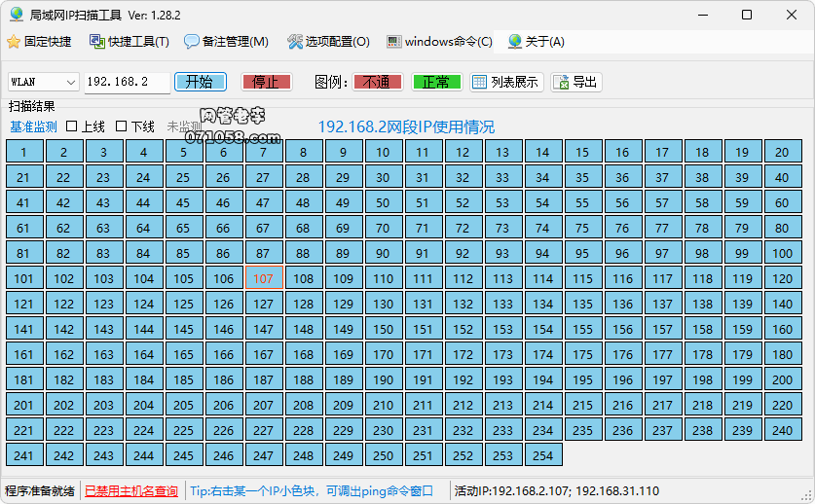The image size is (815, 504).
Task: Click the 关于 globe icon
Action: tap(514, 42)
